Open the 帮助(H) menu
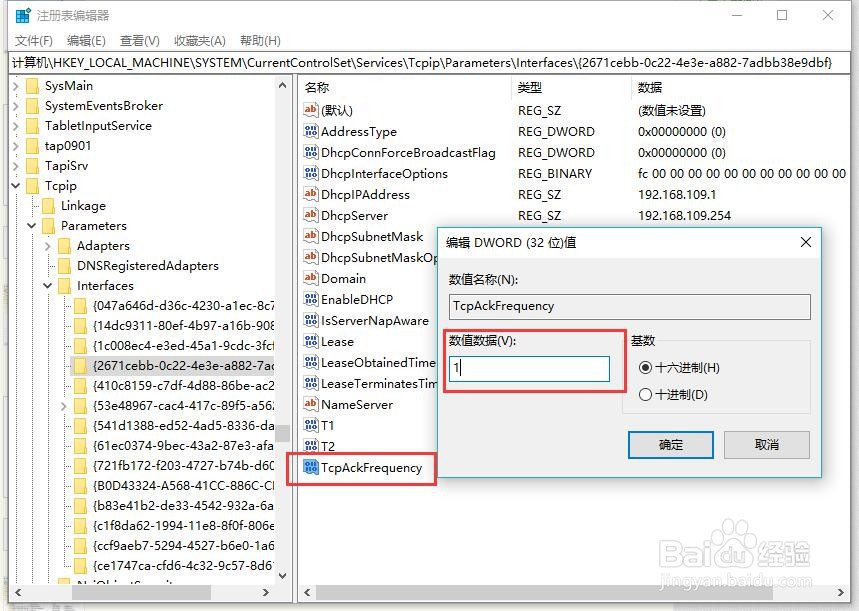859x611 pixels. click(x=260, y=41)
